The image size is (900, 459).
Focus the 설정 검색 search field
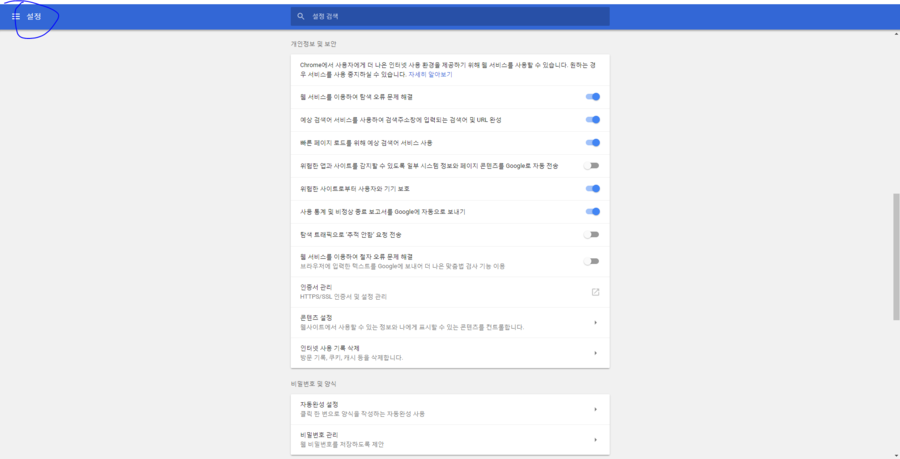pyautogui.click(x=450, y=17)
